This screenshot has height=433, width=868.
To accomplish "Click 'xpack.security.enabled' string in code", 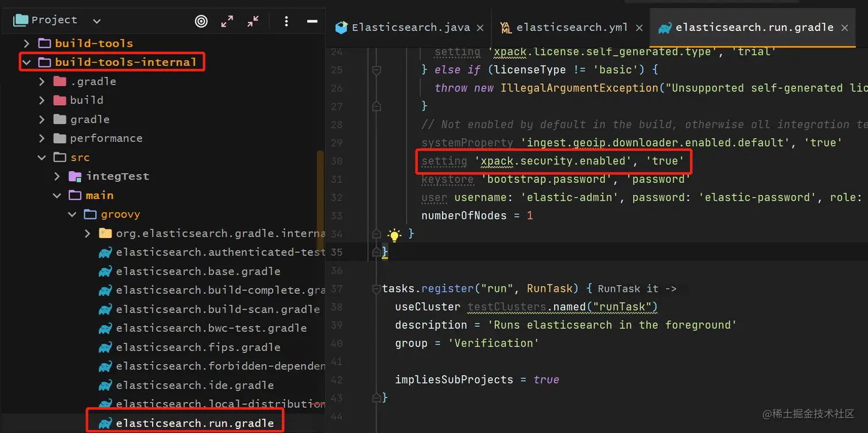I will pyautogui.click(x=552, y=161).
